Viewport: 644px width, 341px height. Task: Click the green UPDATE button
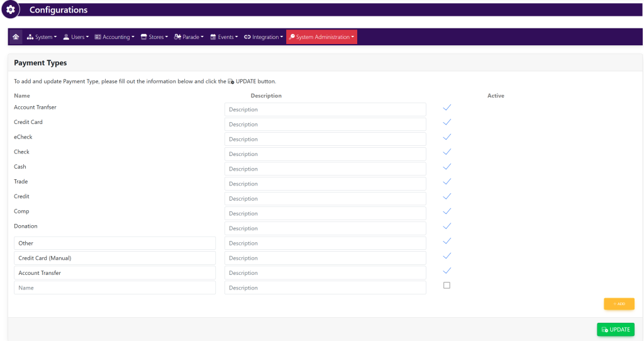[615, 330]
